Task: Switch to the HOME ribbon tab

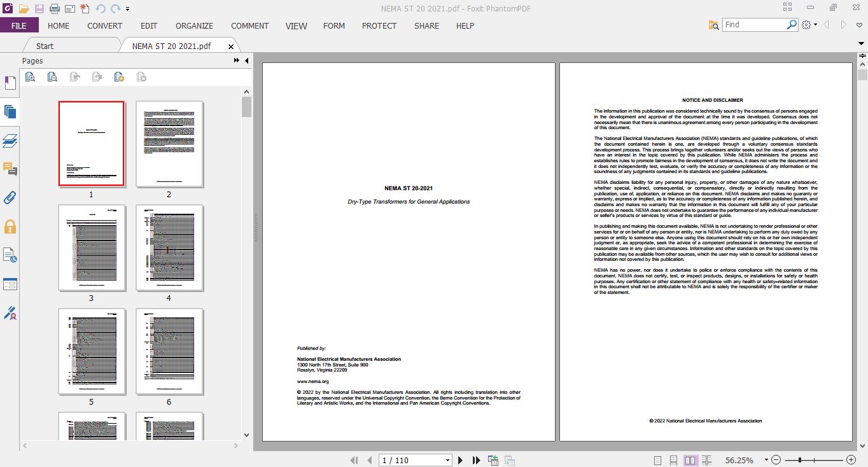Action: tap(59, 25)
